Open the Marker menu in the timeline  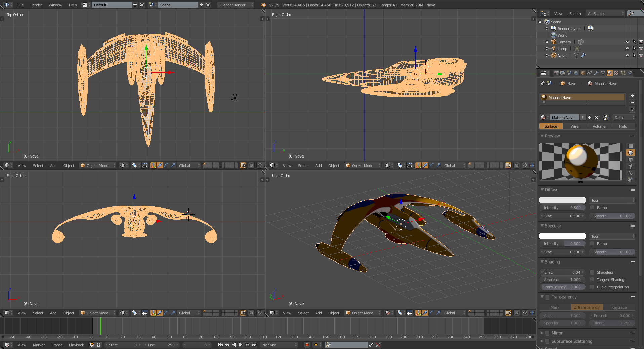(x=39, y=345)
